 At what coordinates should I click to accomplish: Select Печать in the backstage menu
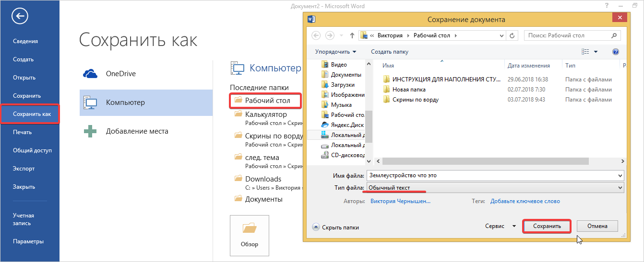[x=23, y=132]
